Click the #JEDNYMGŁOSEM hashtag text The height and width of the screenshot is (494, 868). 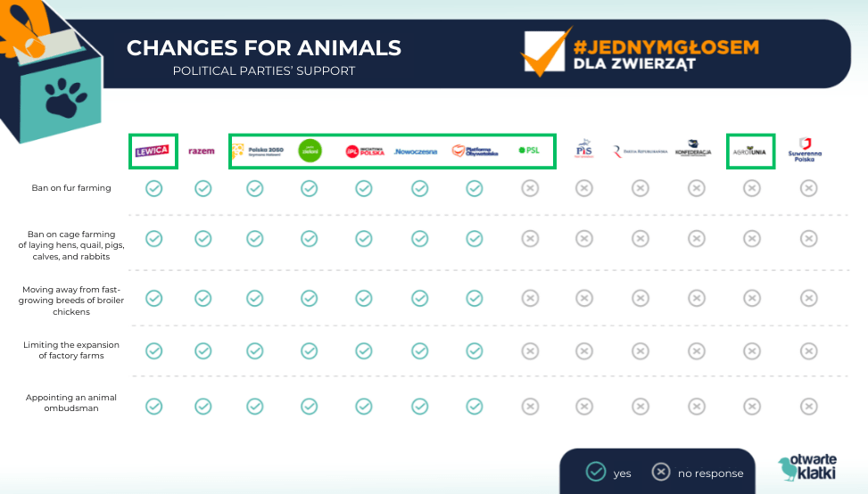(666, 47)
